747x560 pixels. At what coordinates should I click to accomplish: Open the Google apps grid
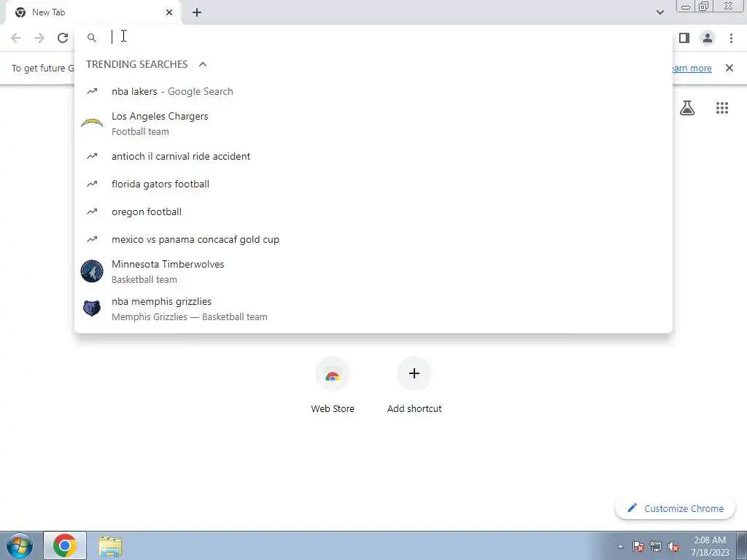(722, 108)
